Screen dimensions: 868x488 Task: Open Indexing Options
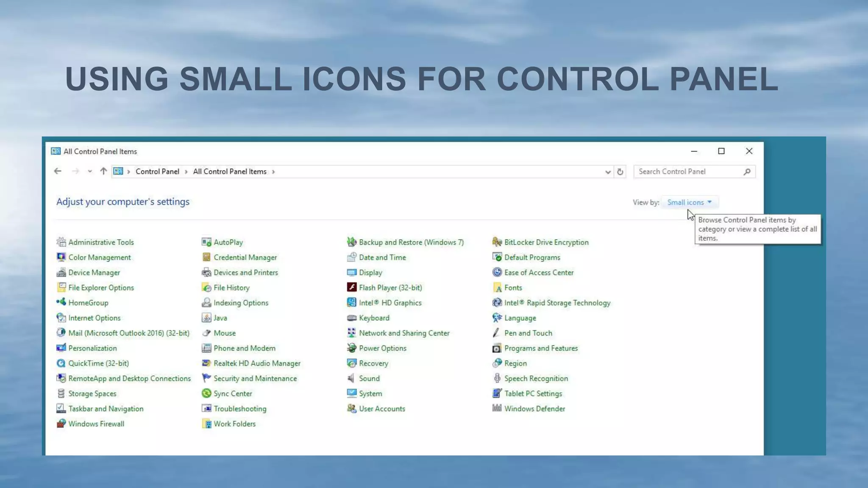(235, 303)
